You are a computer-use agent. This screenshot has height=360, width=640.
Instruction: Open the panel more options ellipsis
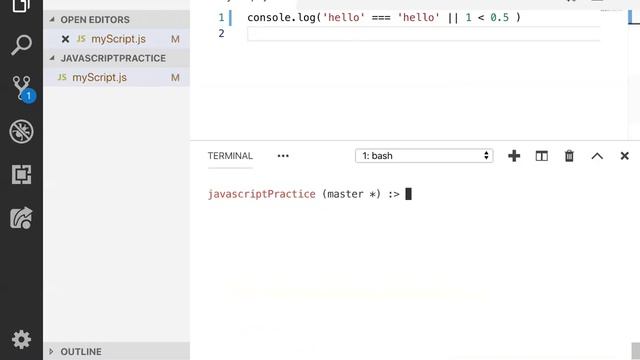pos(283,156)
